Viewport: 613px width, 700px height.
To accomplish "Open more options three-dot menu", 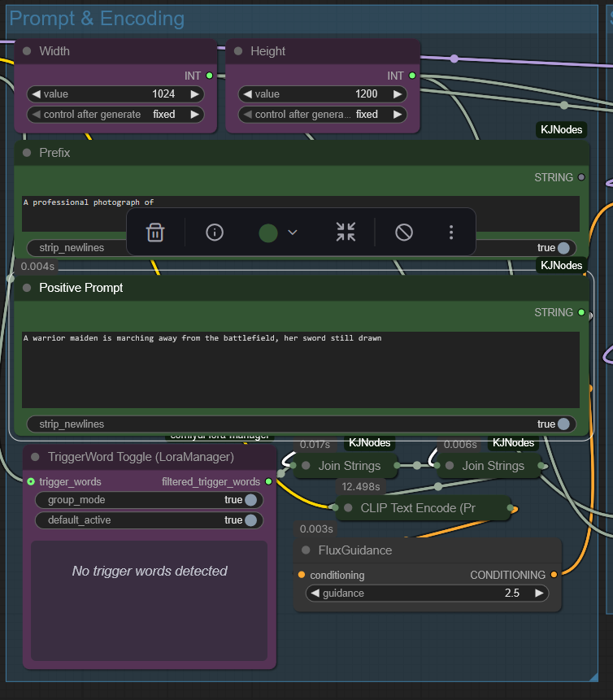I will (451, 233).
